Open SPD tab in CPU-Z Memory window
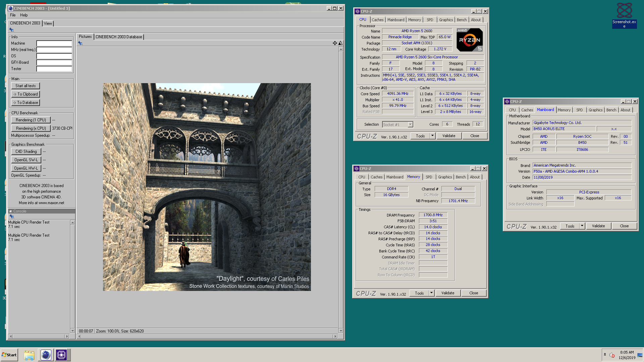644x362 pixels. 429,177
